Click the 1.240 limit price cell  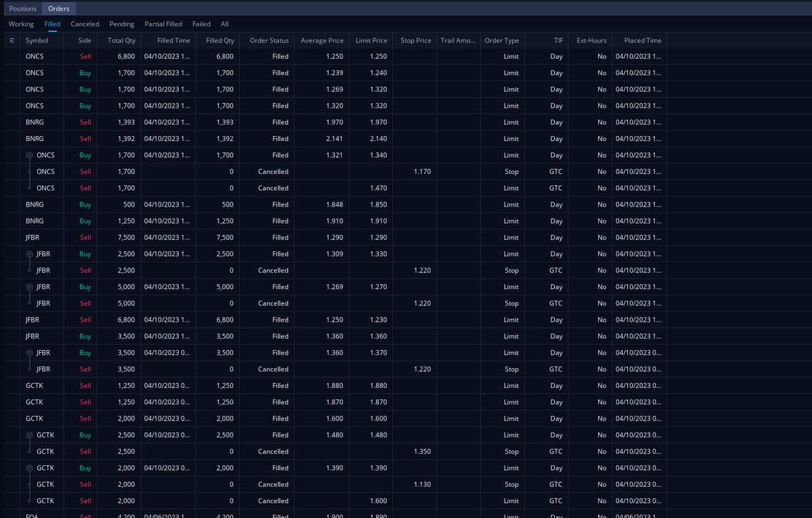pos(379,73)
